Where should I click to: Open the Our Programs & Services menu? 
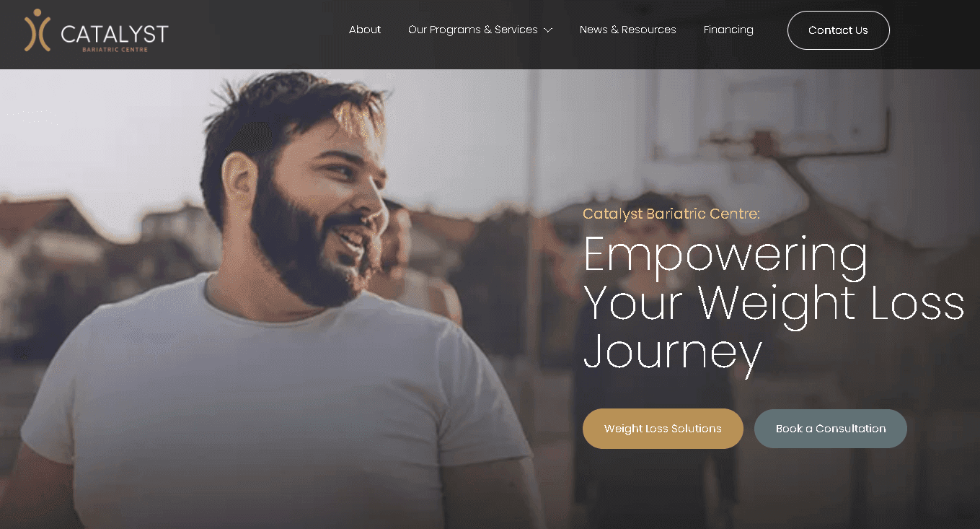[x=473, y=30]
